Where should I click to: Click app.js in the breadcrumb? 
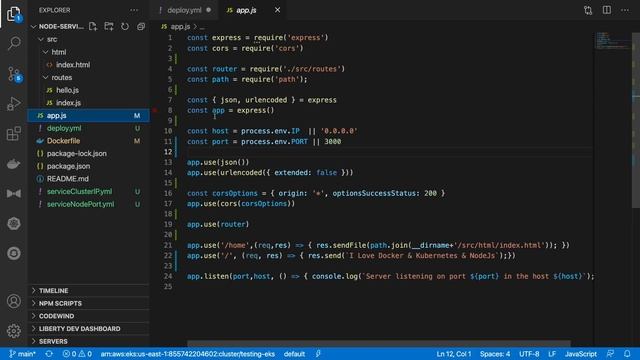pyautogui.click(x=180, y=27)
